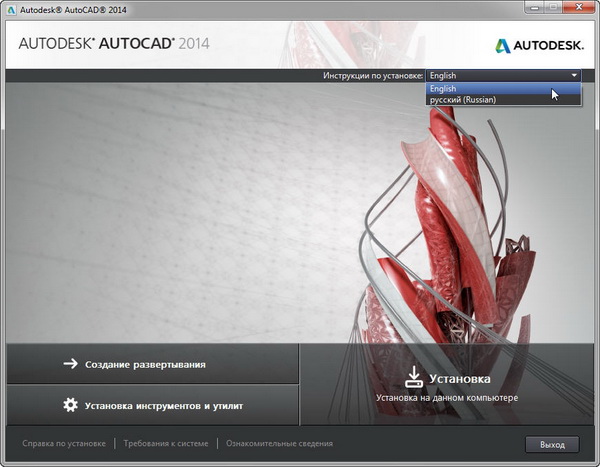The height and width of the screenshot is (467, 600).
Task: Click the download icon next to Установка
Action: 414,377
